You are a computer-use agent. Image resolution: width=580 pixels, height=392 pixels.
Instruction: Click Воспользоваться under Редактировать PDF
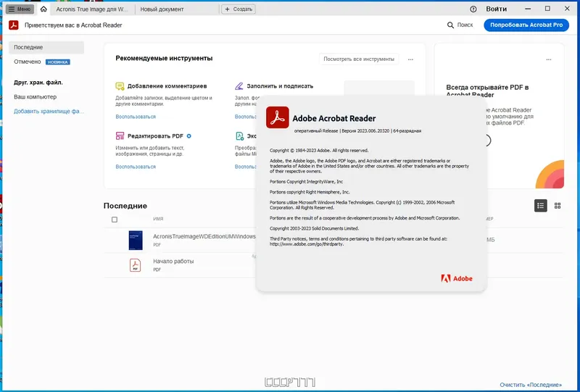(x=136, y=167)
